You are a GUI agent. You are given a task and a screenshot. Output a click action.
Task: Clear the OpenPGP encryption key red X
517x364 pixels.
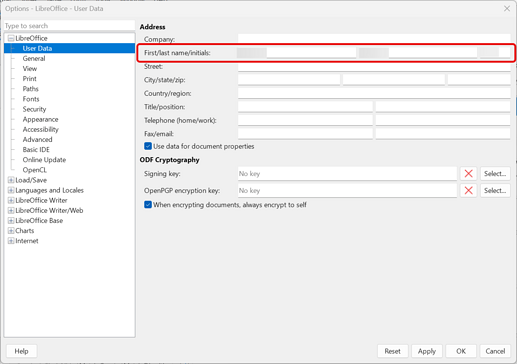tap(468, 191)
